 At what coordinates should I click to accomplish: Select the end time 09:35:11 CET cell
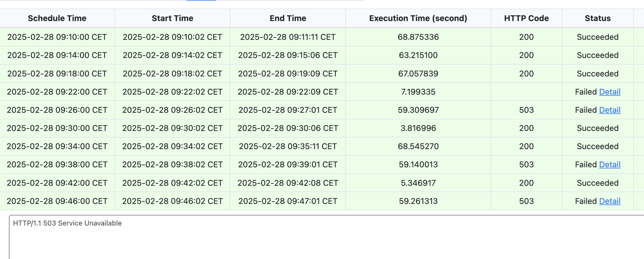(x=288, y=146)
